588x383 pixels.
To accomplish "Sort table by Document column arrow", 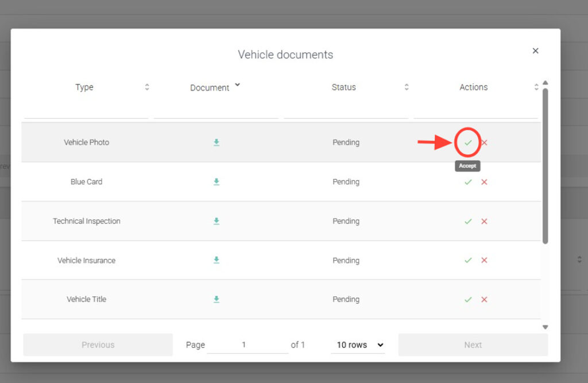I will [x=238, y=86].
